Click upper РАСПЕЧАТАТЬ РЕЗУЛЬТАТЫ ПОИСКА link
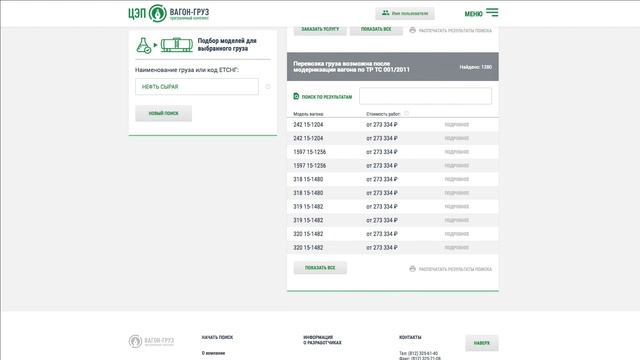The width and height of the screenshot is (640, 360). 455,31
